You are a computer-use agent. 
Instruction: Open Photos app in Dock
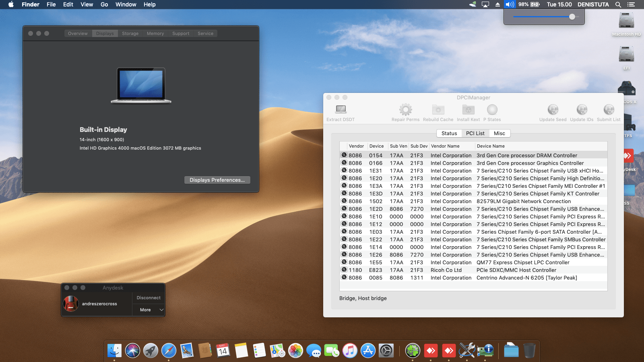click(295, 351)
